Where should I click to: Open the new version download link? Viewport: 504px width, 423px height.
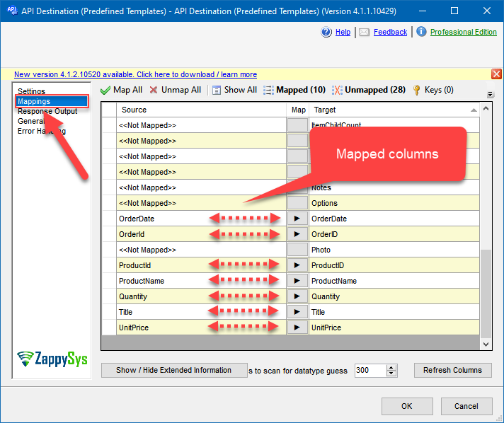tap(135, 74)
